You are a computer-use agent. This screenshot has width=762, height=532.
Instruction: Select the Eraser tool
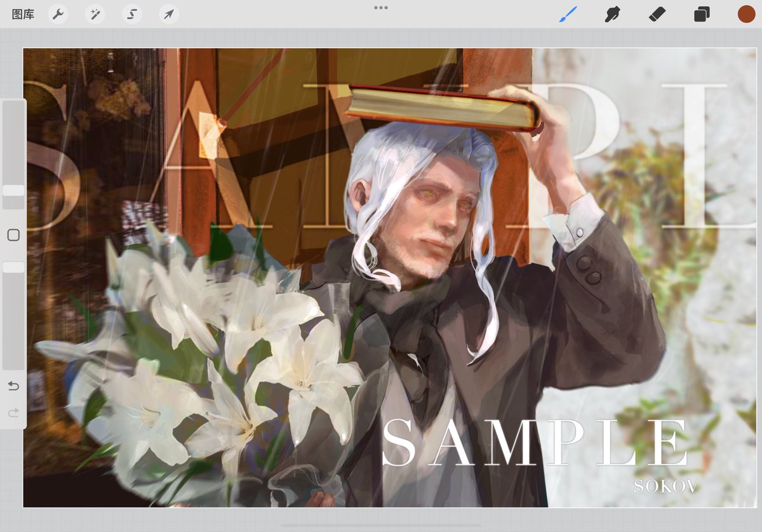(x=657, y=14)
